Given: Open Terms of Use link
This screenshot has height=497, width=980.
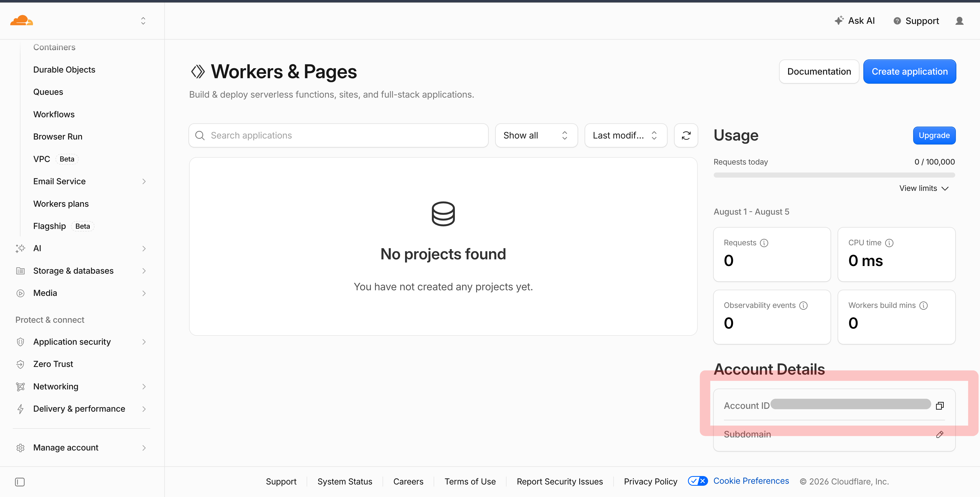Looking at the screenshot, I should coord(470,482).
